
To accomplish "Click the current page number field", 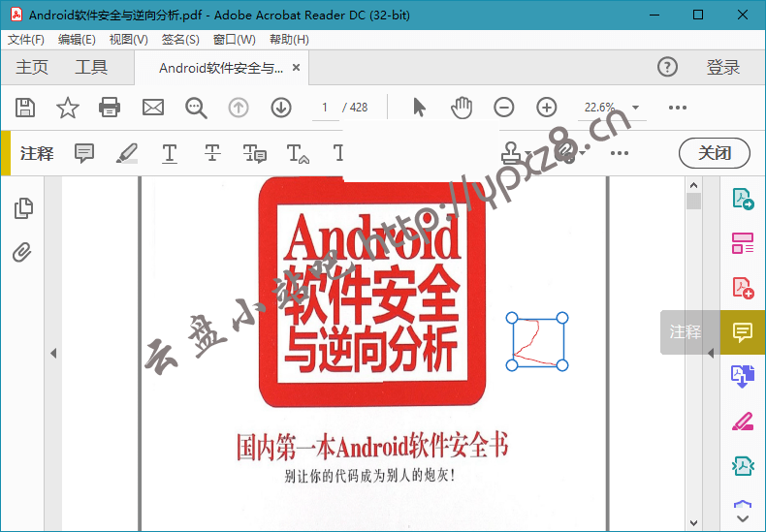I will coord(326,108).
